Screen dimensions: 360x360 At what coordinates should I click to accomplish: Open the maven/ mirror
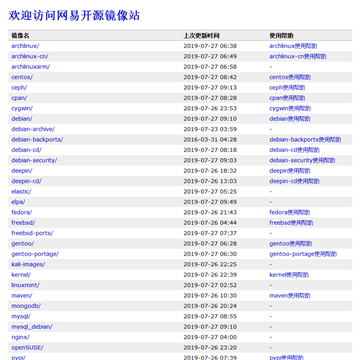tap(22, 296)
